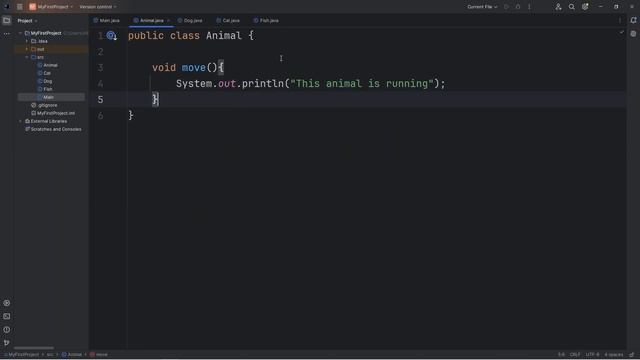Open the Project tool window icon
The height and width of the screenshot is (360, 640).
pyautogui.click(x=7, y=20)
